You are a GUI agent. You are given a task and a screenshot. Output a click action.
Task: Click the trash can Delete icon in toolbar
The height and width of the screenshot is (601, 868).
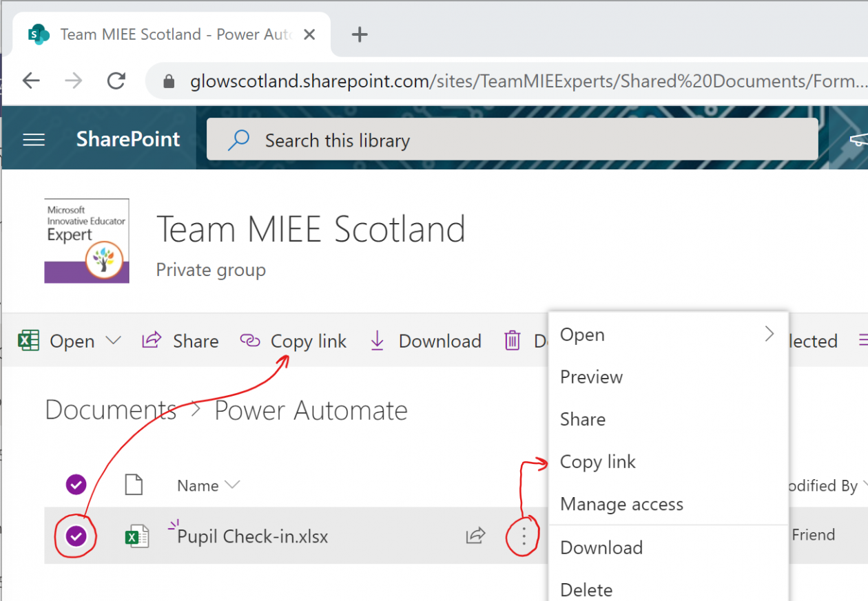[512, 341]
